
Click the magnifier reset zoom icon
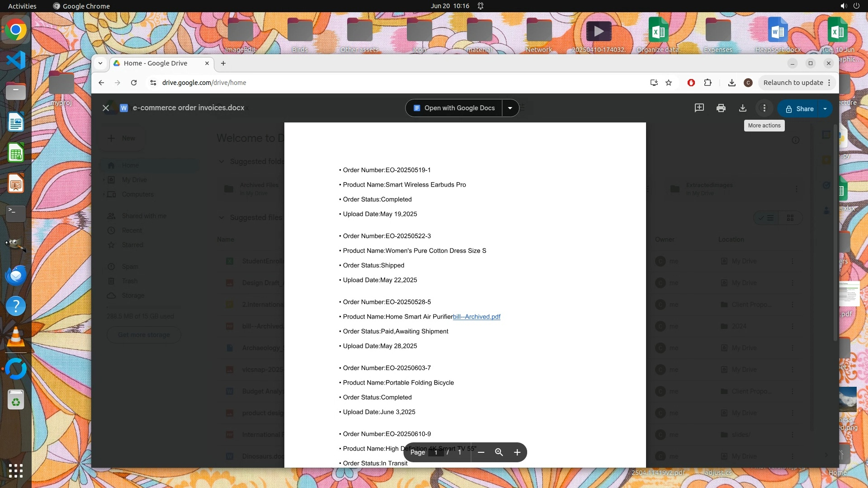[x=499, y=452]
